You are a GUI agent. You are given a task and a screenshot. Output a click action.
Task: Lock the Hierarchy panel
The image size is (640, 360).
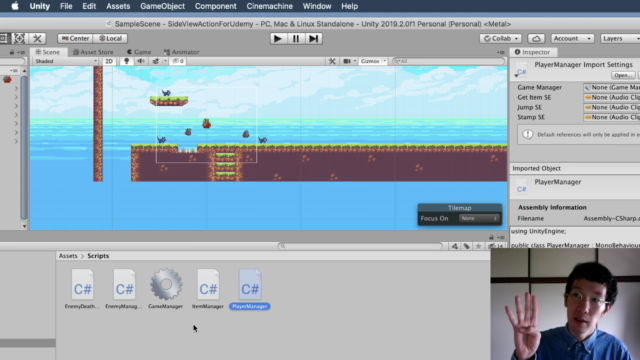tap(11, 52)
